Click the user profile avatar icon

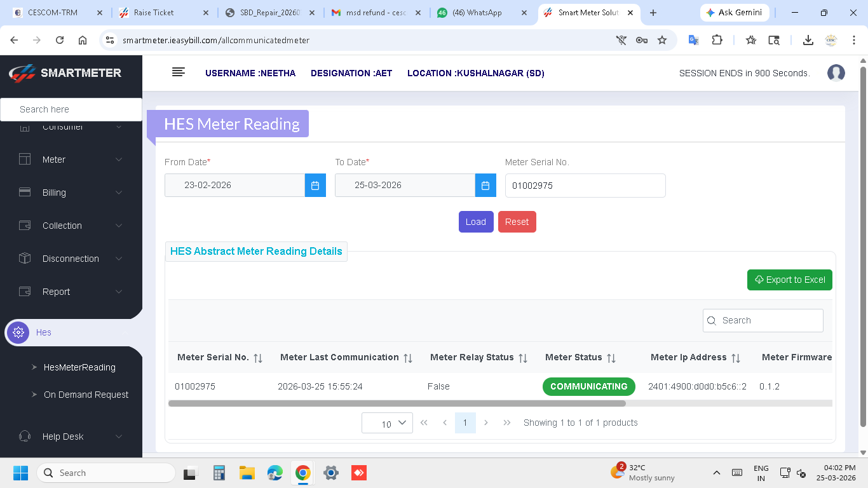point(836,73)
